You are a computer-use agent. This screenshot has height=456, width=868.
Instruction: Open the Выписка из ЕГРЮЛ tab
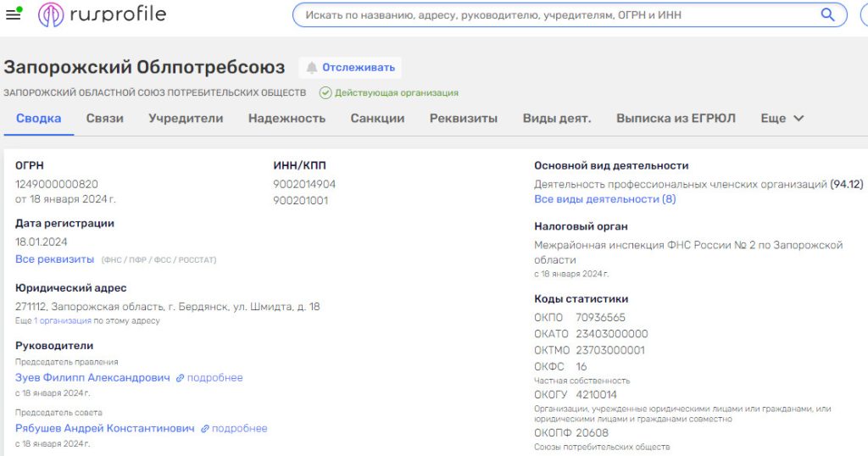(676, 119)
